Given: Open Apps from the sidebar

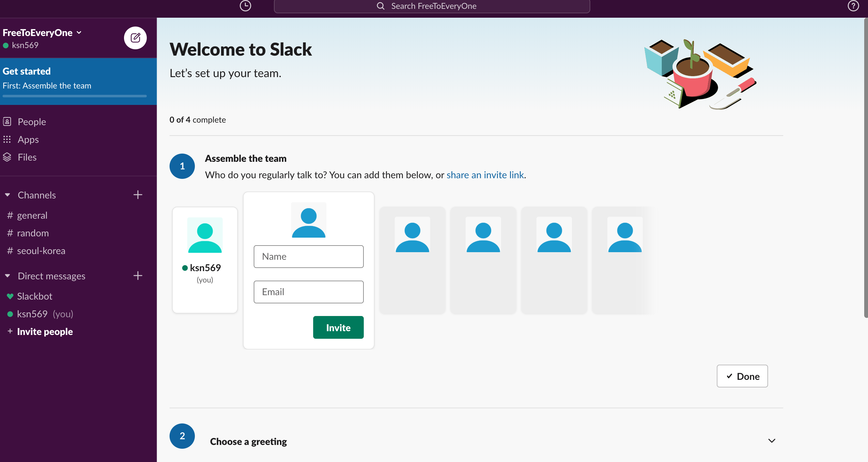Looking at the screenshot, I should (28, 139).
